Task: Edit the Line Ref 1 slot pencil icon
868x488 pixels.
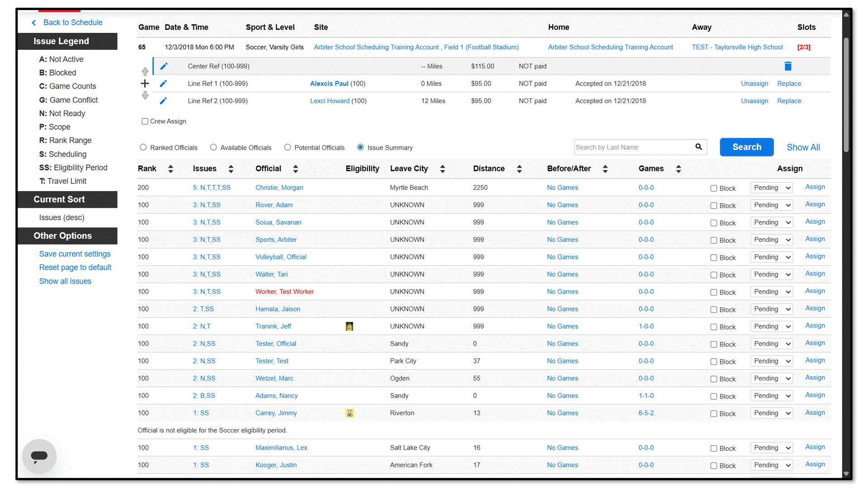Action: [x=163, y=84]
